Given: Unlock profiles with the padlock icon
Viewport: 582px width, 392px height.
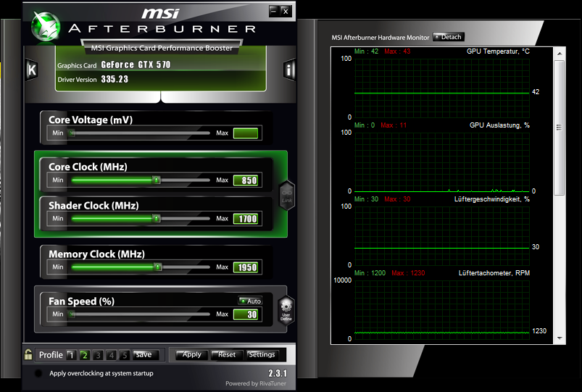Looking at the screenshot, I should click(x=28, y=354).
